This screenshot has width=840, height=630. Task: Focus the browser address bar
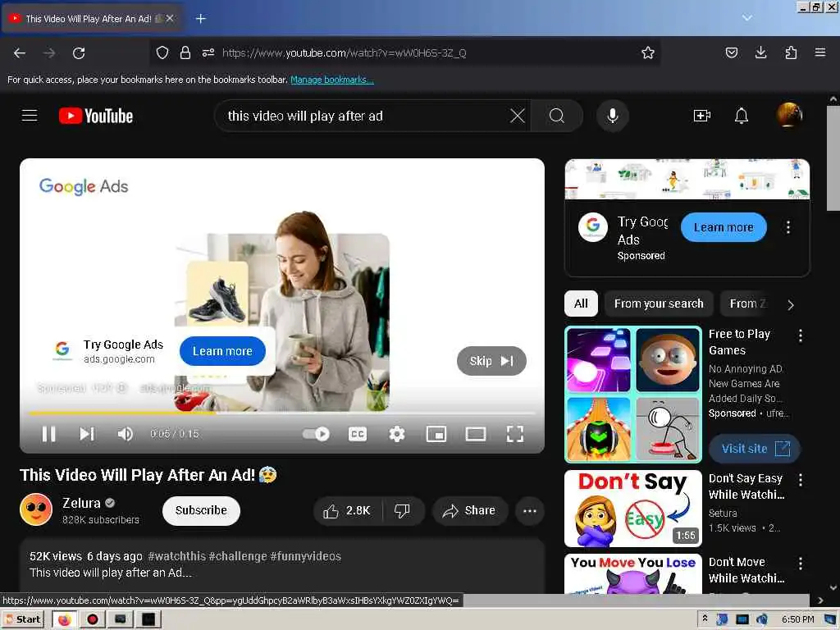pyautogui.click(x=404, y=52)
